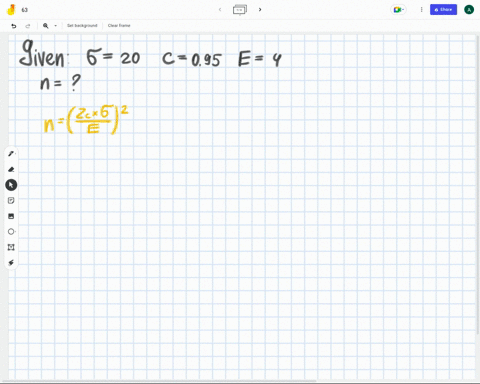Click the jam title "63"
The width and height of the screenshot is (480, 384).
tap(25, 10)
